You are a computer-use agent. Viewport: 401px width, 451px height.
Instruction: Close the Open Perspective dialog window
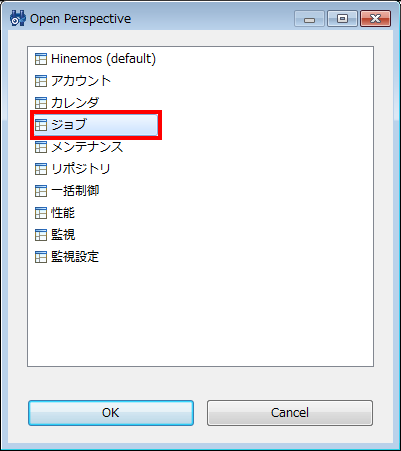[x=375, y=19]
